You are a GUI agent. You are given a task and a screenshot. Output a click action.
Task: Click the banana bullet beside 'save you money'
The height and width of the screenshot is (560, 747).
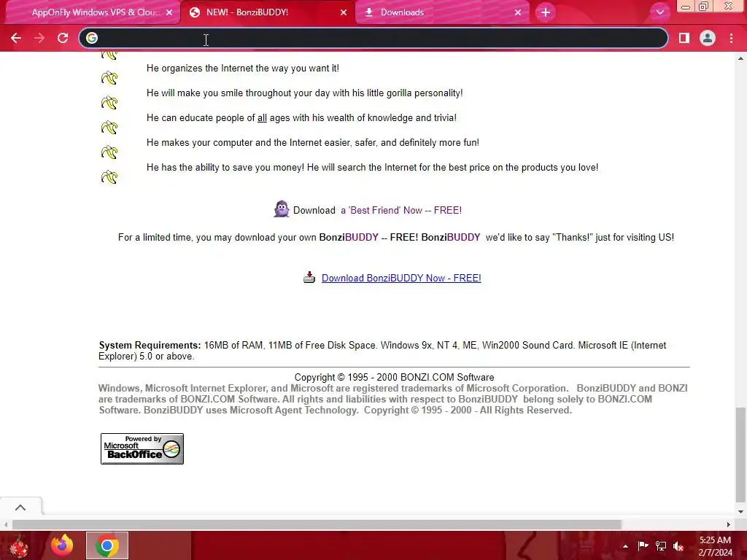coord(109,176)
